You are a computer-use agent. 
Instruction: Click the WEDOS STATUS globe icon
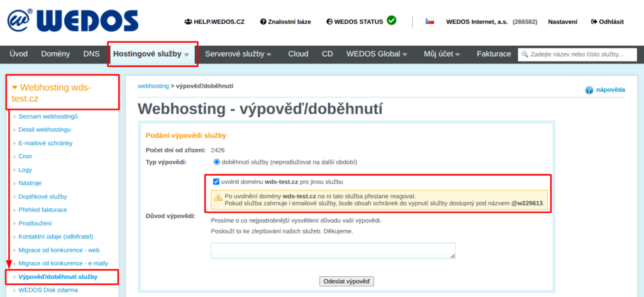click(330, 22)
